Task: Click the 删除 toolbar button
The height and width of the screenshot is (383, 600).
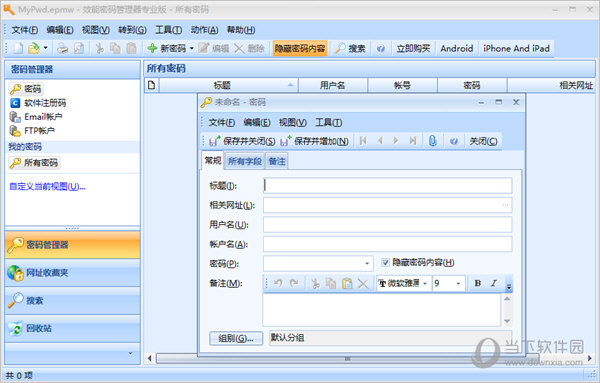Action: [x=249, y=48]
